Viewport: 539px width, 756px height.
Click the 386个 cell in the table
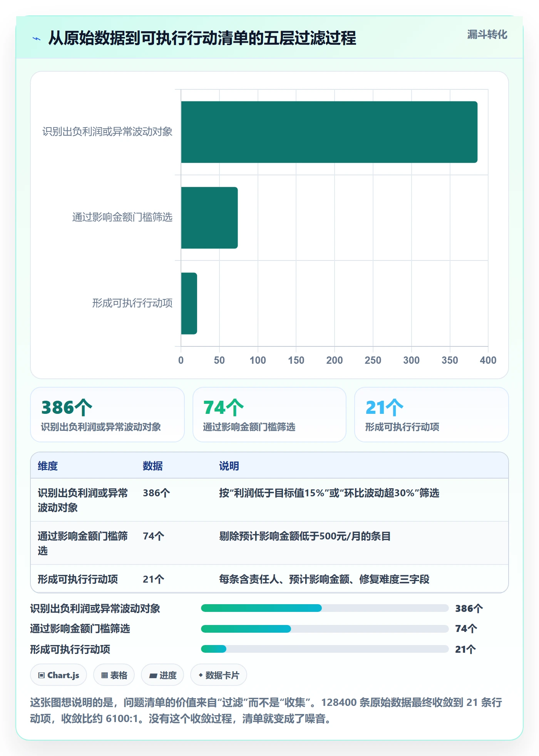coord(156,493)
